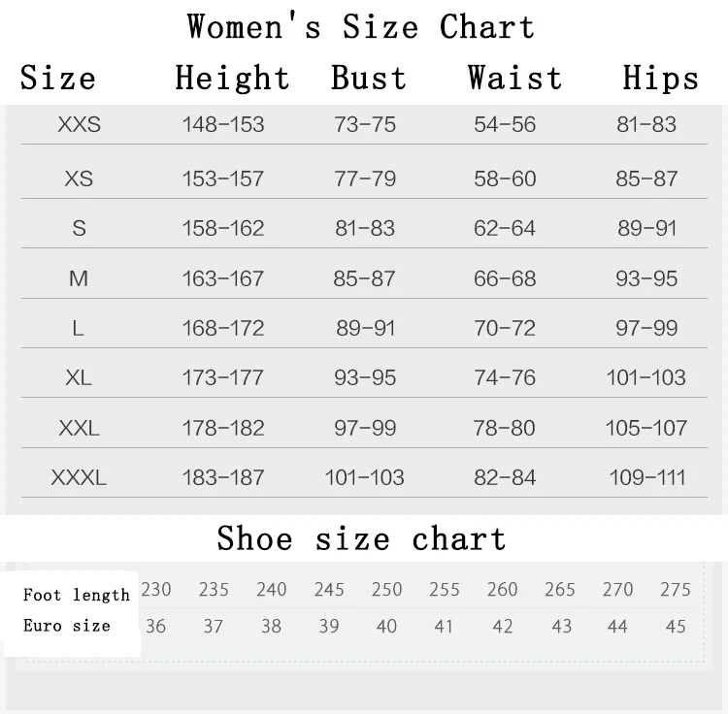Click waist value 74-76 for size XL
Viewport: 728px width, 714px height.
coord(505,377)
